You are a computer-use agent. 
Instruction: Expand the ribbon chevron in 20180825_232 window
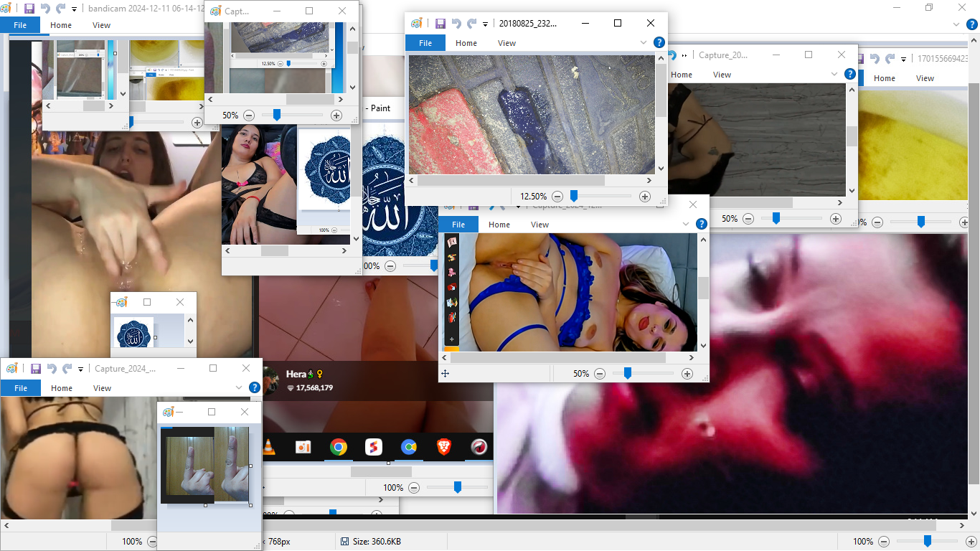click(644, 43)
